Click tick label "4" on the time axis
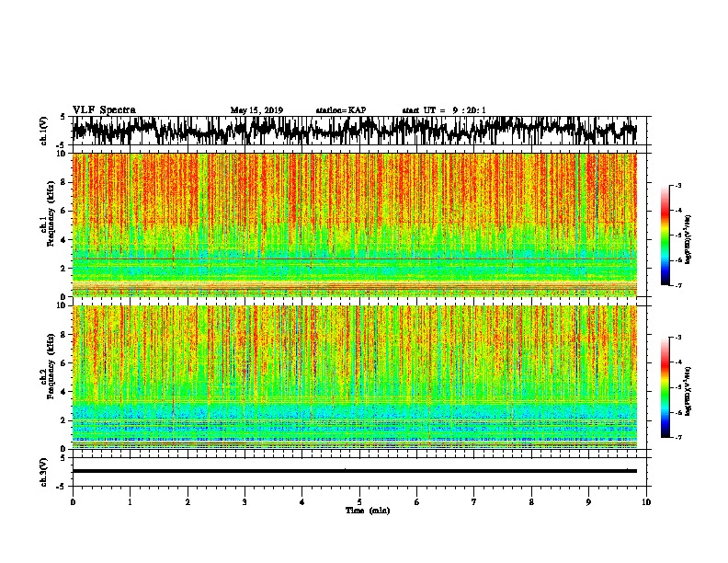 pyautogui.click(x=302, y=502)
